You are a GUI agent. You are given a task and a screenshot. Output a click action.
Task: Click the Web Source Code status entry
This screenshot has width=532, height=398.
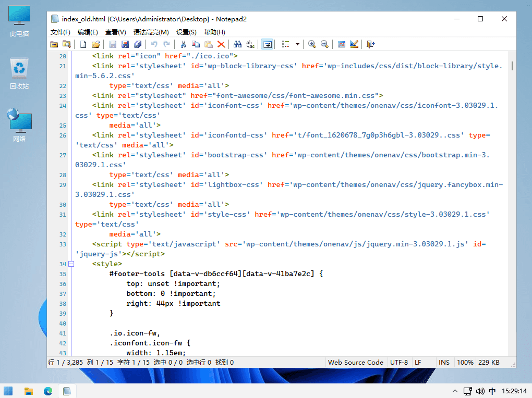click(x=356, y=363)
